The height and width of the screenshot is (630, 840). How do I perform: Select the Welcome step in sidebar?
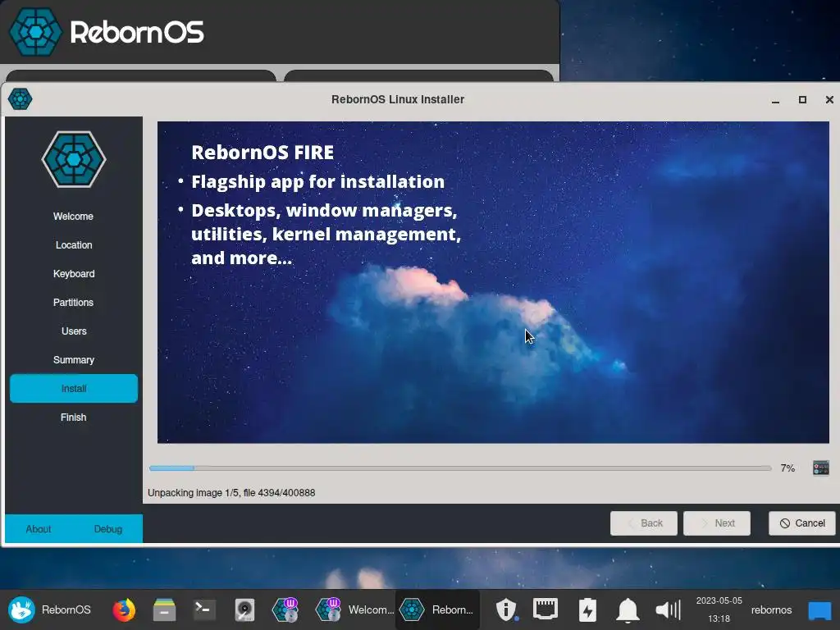point(73,217)
